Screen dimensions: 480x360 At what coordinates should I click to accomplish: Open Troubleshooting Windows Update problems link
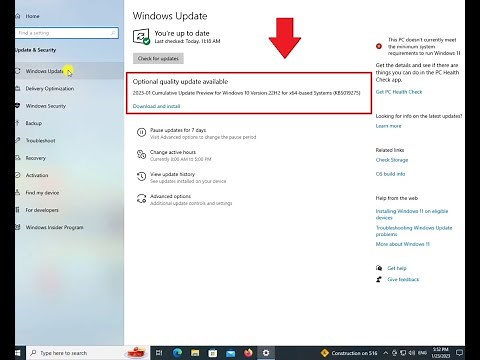coord(414,231)
